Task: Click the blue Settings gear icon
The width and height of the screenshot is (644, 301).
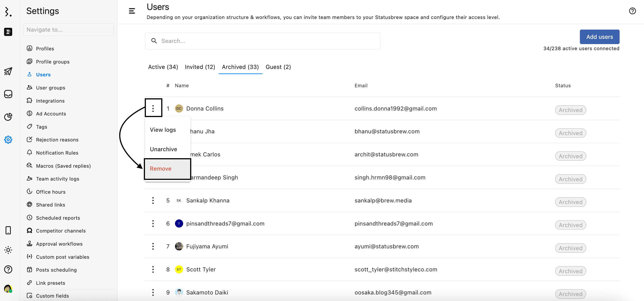Action: [x=8, y=140]
